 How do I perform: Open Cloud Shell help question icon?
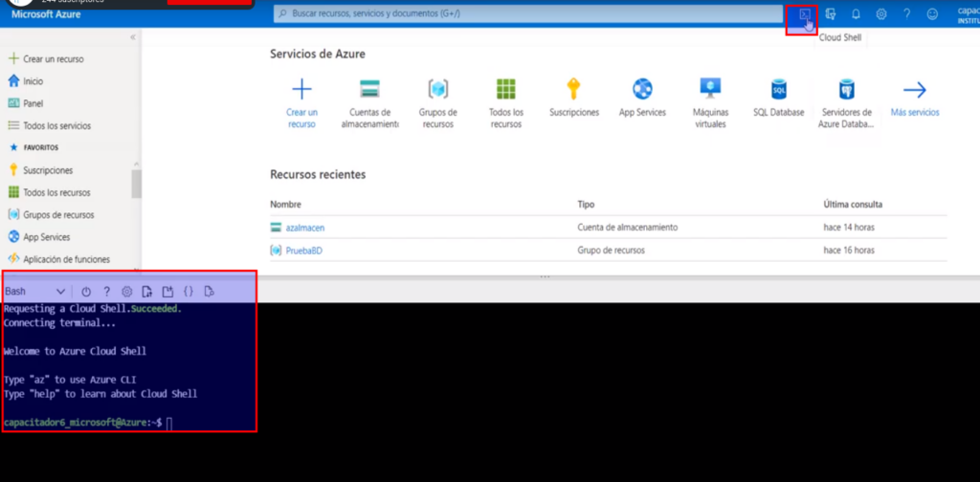point(107,292)
